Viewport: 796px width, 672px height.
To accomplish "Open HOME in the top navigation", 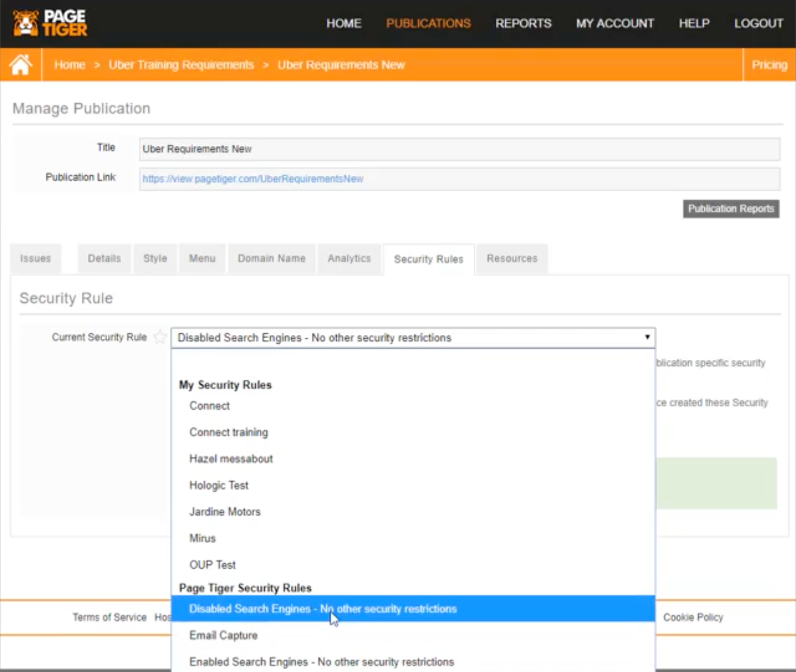I will 344,23.
